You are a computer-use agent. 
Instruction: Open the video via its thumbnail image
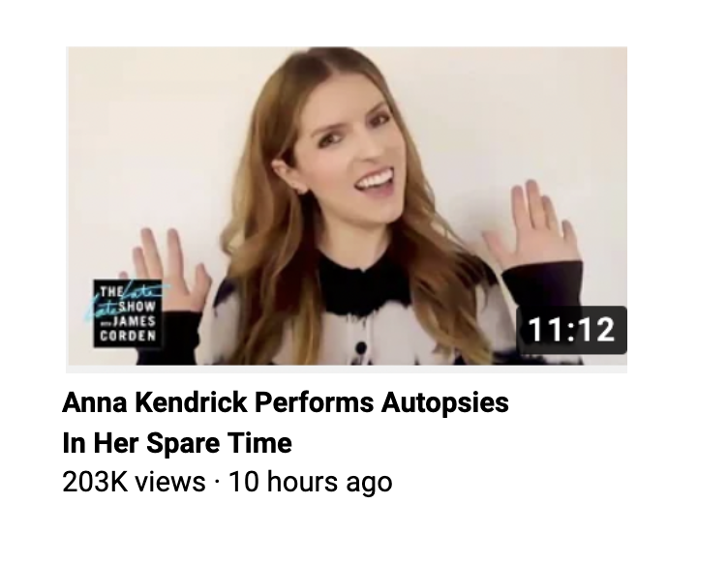pyautogui.click(x=347, y=205)
